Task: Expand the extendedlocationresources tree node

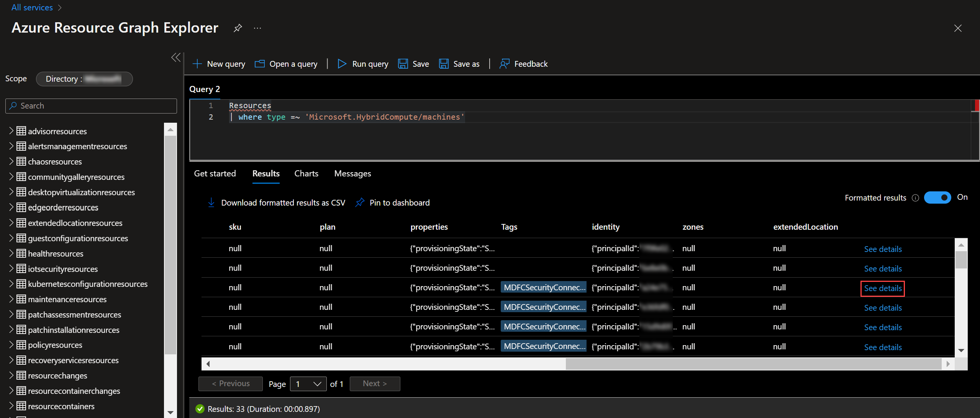Action: [11, 222]
